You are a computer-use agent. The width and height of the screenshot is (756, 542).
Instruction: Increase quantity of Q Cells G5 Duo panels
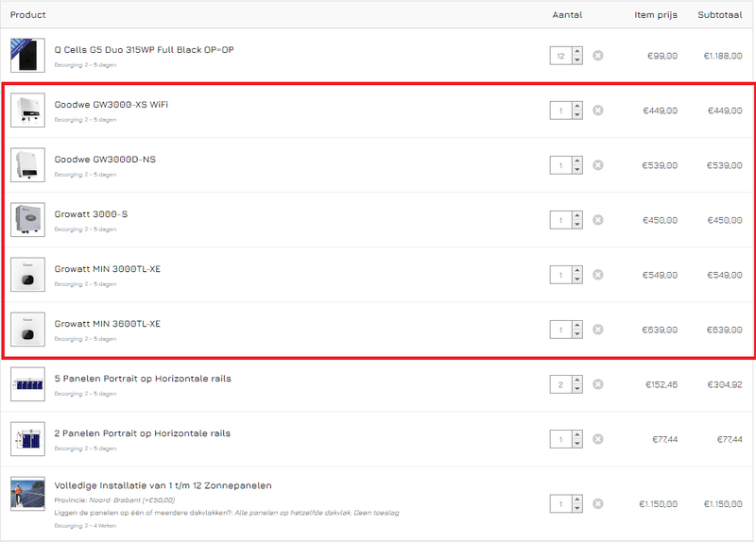(577, 51)
